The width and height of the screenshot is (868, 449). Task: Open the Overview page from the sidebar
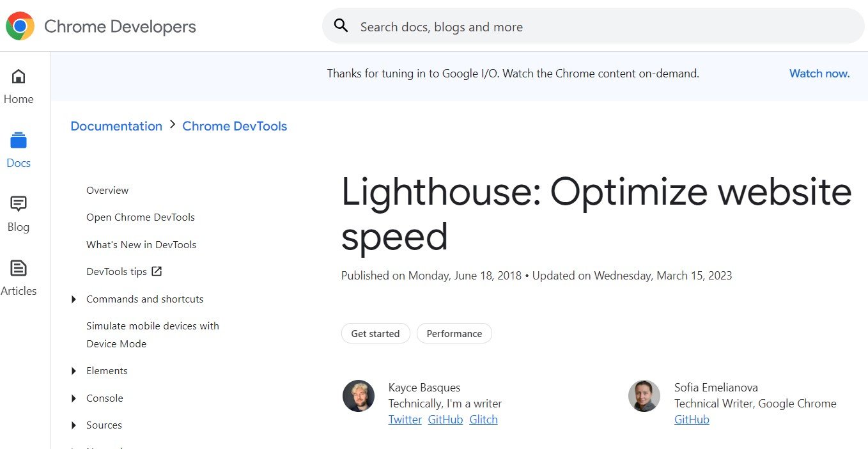click(107, 190)
